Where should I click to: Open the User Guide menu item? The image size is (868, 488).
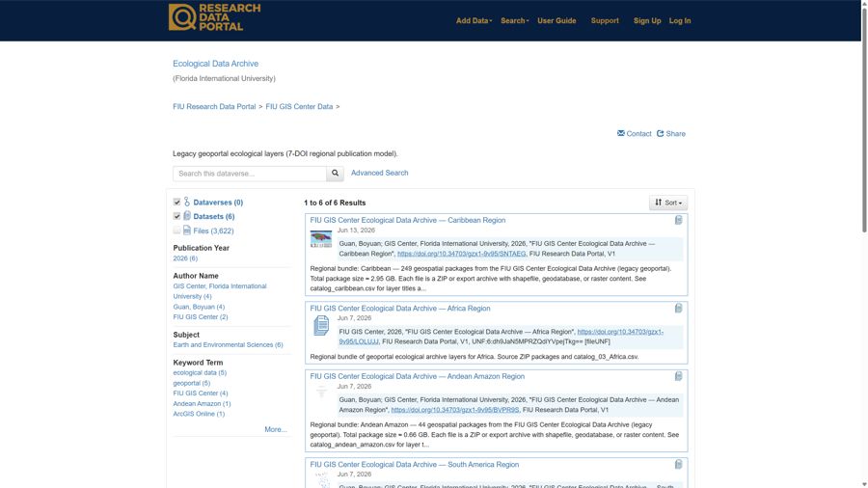tap(556, 20)
